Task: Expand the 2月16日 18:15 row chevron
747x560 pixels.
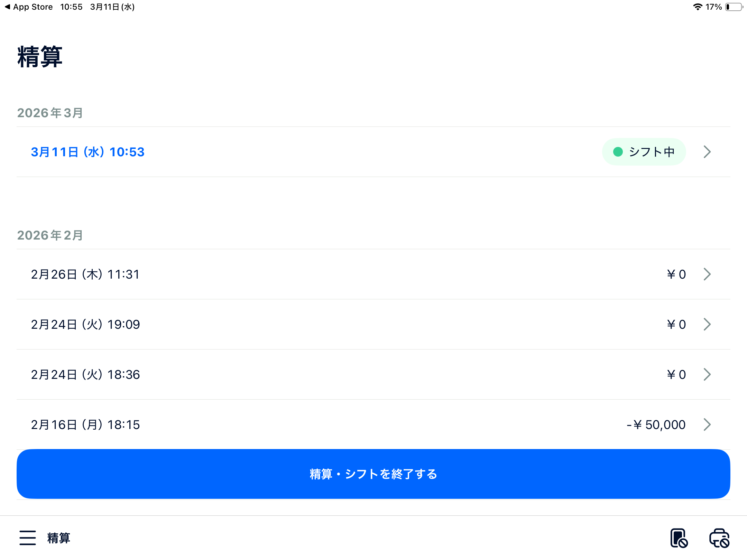Action: pos(707,424)
